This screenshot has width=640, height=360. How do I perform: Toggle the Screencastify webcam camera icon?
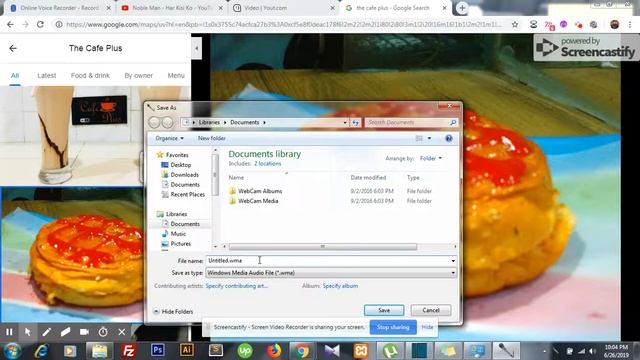[x=84, y=332]
